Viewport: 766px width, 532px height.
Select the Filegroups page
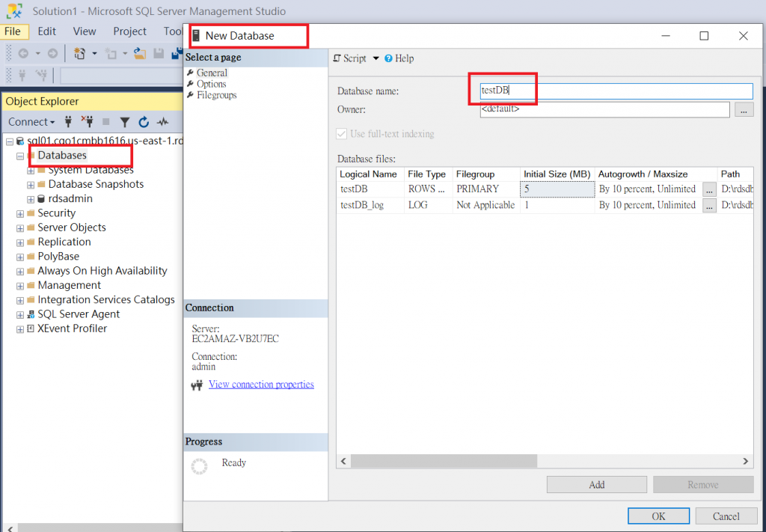pyautogui.click(x=216, y=95)
